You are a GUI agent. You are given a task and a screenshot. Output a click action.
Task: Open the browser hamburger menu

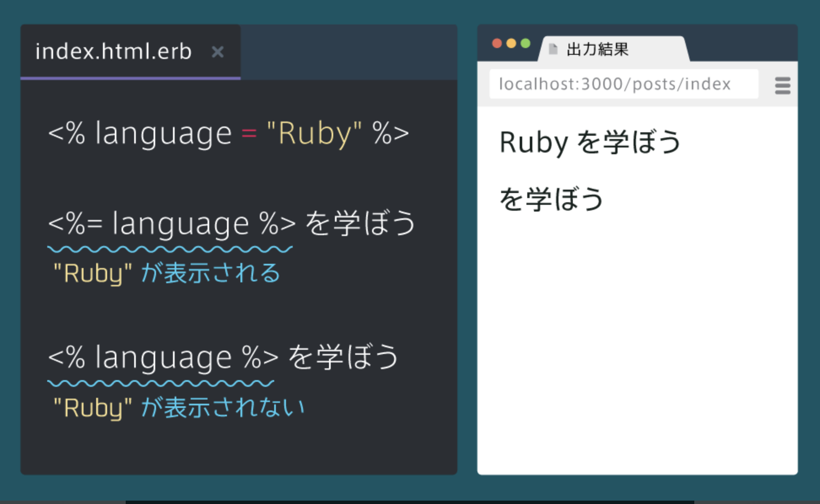click(x=782, y=86)
